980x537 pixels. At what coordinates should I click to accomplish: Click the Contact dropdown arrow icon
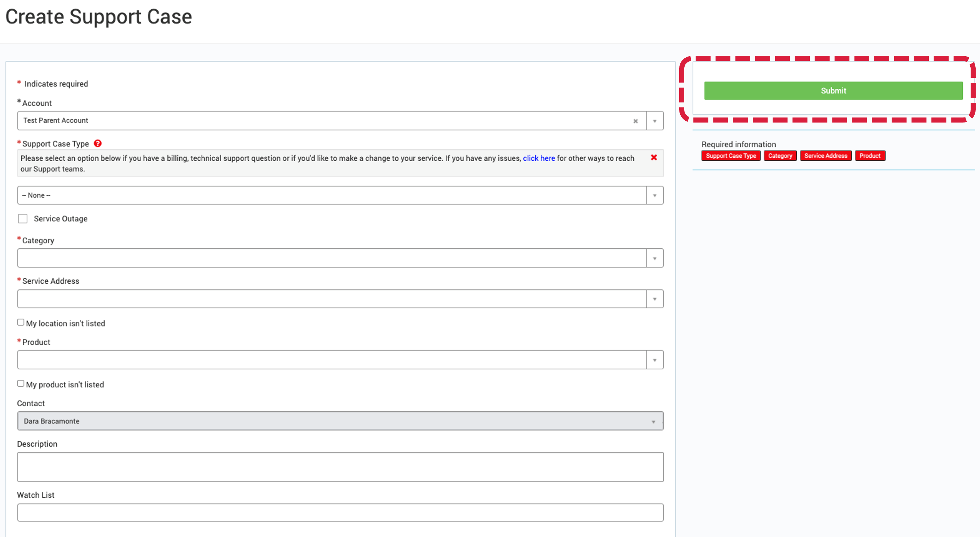[x=653, y=422]
